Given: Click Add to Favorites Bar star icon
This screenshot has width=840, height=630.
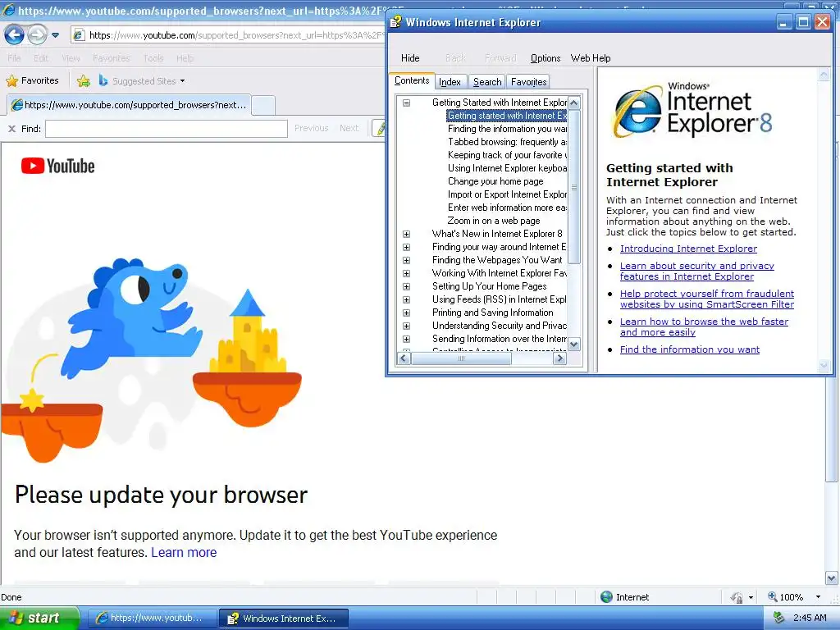Looking at the screenshot, I should 84,81.
